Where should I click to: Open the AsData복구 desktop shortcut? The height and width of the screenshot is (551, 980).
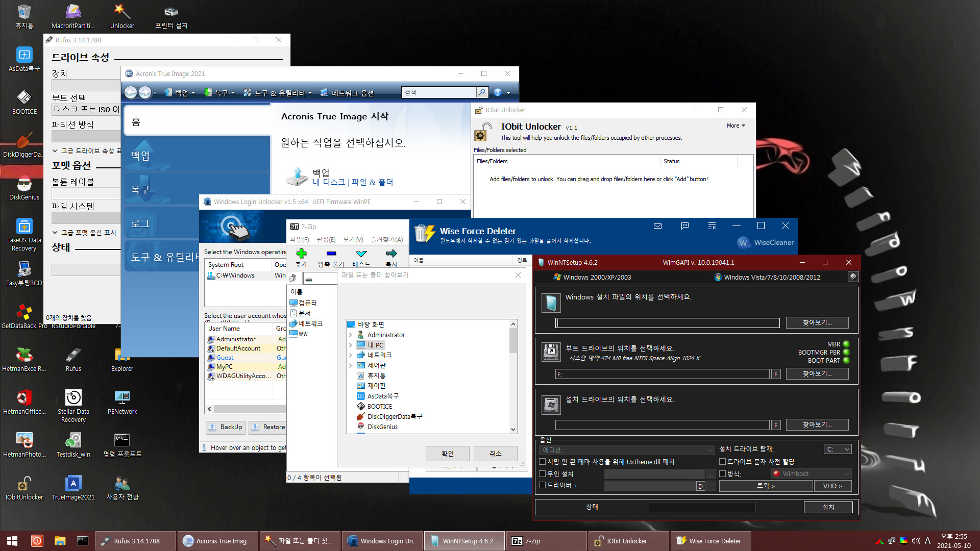coord(24,59)
